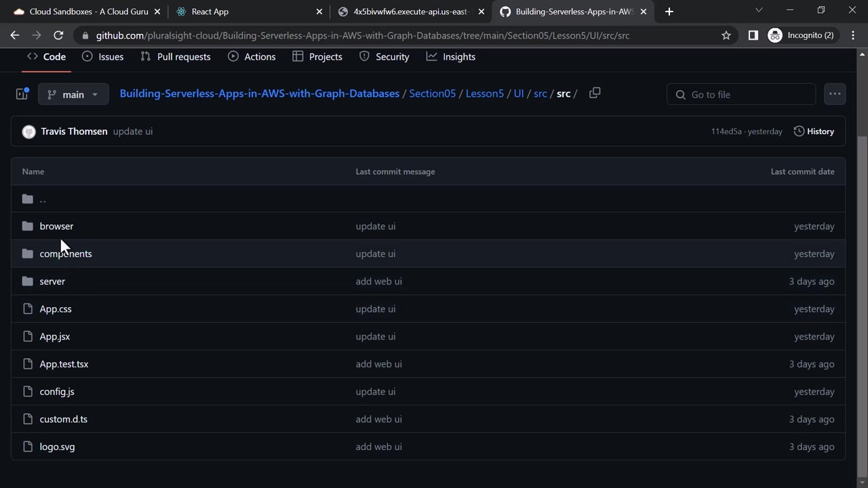Click Travis Thomsen's avatar icon
This screenshot has height=488, width=868.
click(x=28, y=131)
